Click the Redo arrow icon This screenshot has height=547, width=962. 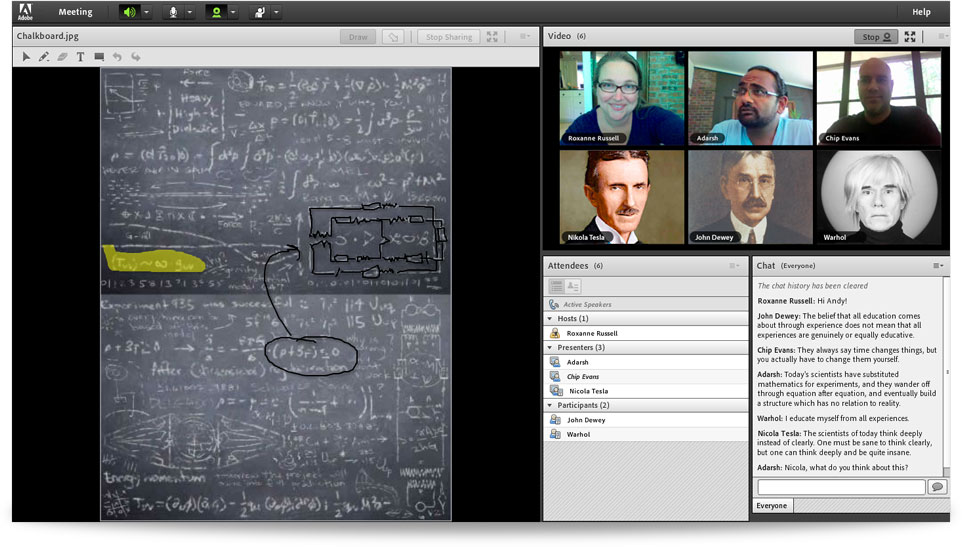(136, 56)
